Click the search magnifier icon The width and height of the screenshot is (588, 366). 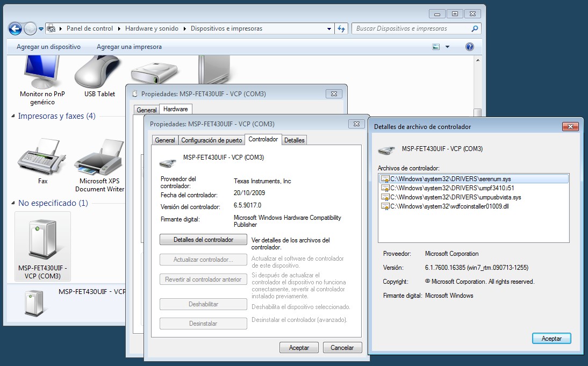point(475,28)
